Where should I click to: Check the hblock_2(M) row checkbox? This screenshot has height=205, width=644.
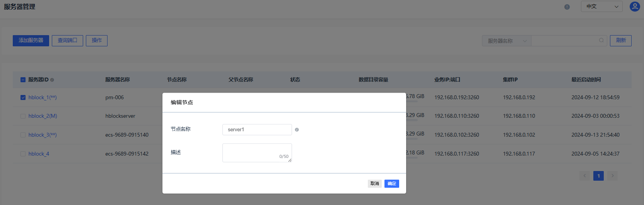point(23,116)
